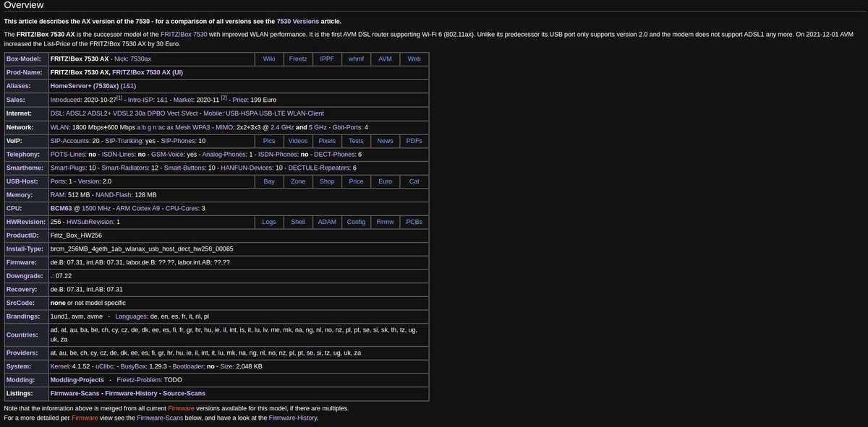Click the Telephony row label
Viewport: 868px width, 427px height.
click(x=24, y=155)
